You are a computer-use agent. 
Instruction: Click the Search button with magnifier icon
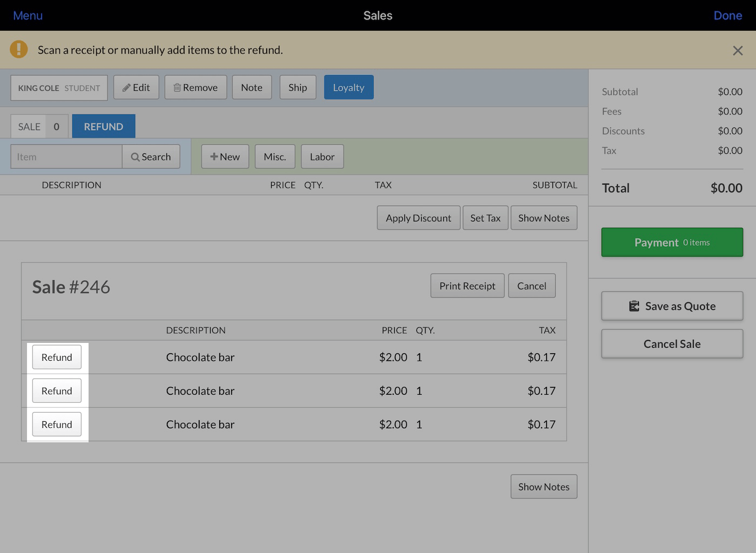(151, 157)
